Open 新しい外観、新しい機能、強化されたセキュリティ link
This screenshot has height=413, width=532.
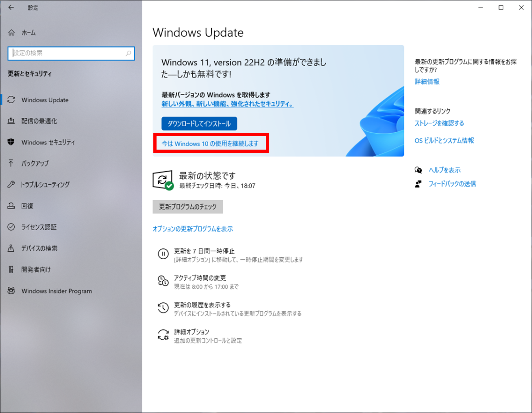[227, 104]
